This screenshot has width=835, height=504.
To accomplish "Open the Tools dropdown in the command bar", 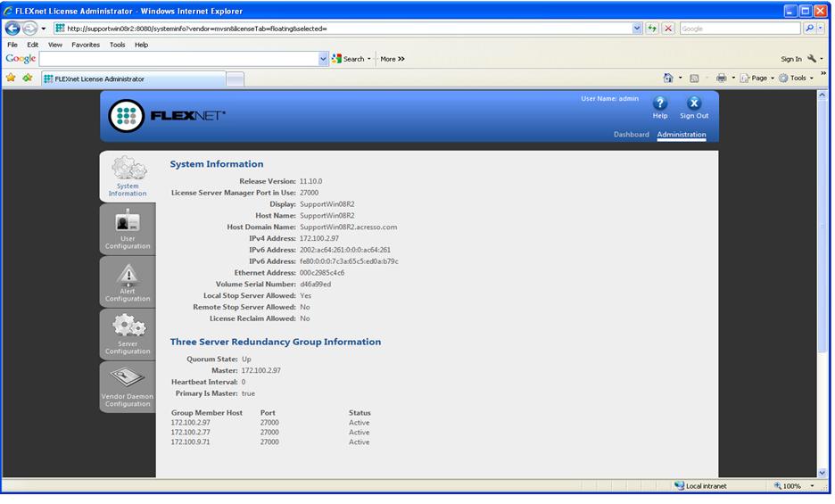I will 796,78.
